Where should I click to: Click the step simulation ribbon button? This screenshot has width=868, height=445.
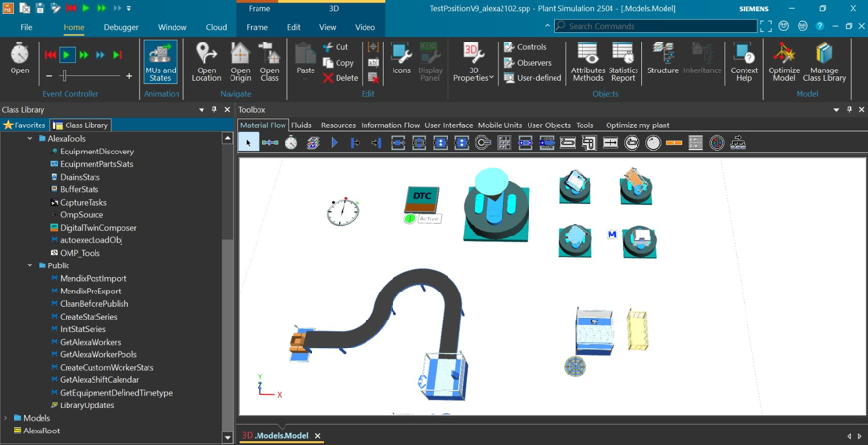117,55
